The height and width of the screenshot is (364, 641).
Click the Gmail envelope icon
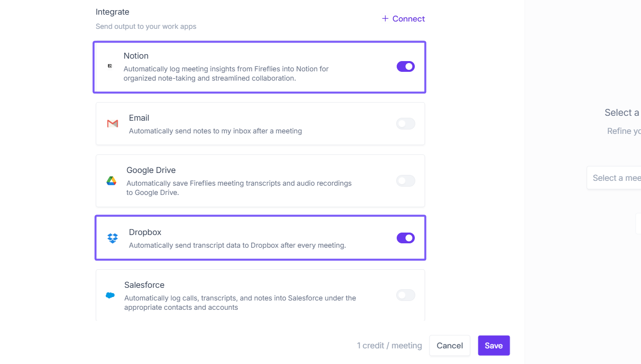point(112,124)
